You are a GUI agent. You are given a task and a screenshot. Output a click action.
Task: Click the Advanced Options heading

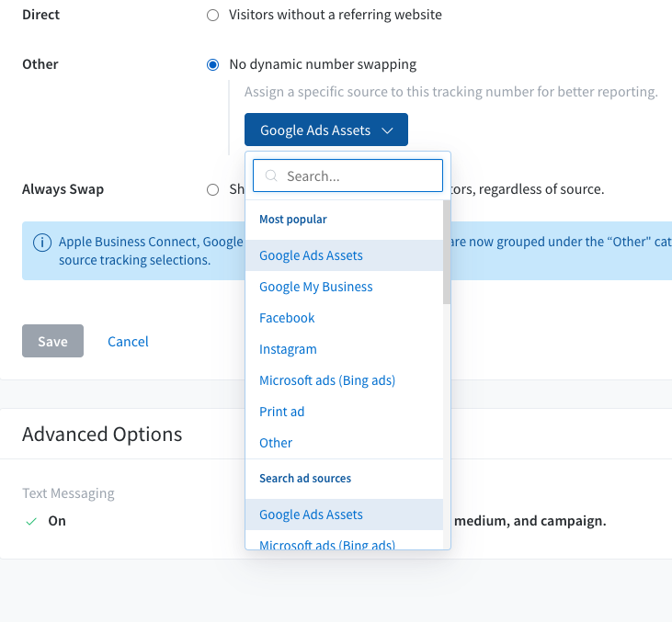(x=102, y=435)
